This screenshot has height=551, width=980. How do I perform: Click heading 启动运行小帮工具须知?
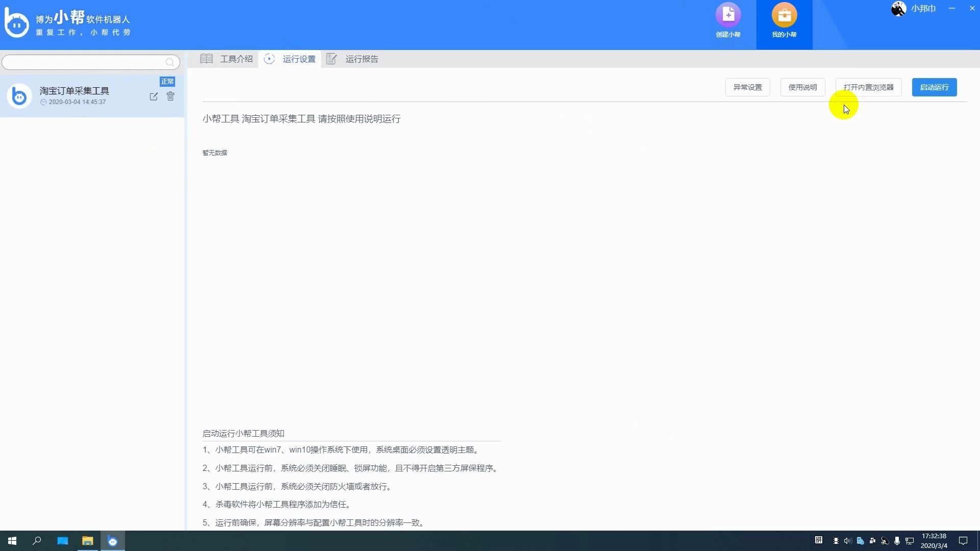tap(243, 434)
